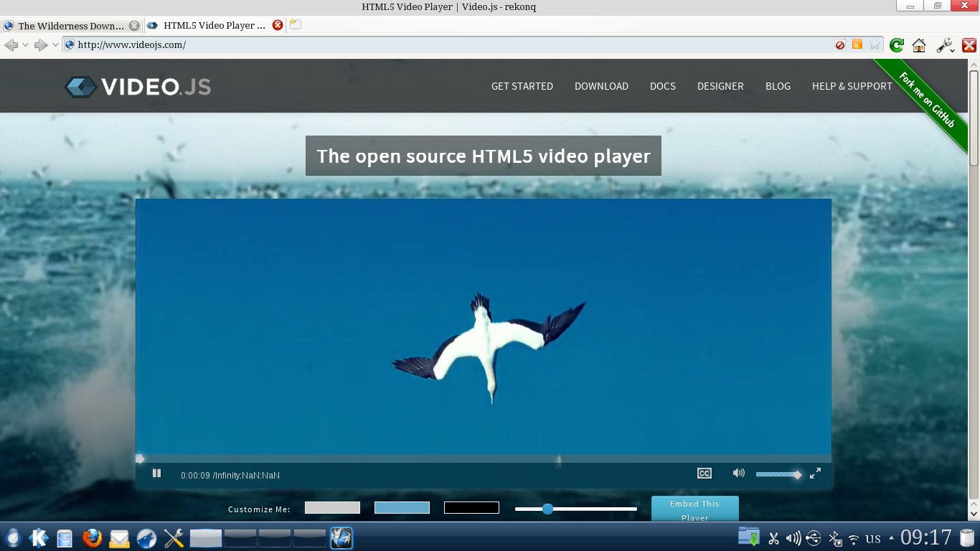Click the video seek progress bar
This screenshot has width=980, height=551.
point(484,458)
